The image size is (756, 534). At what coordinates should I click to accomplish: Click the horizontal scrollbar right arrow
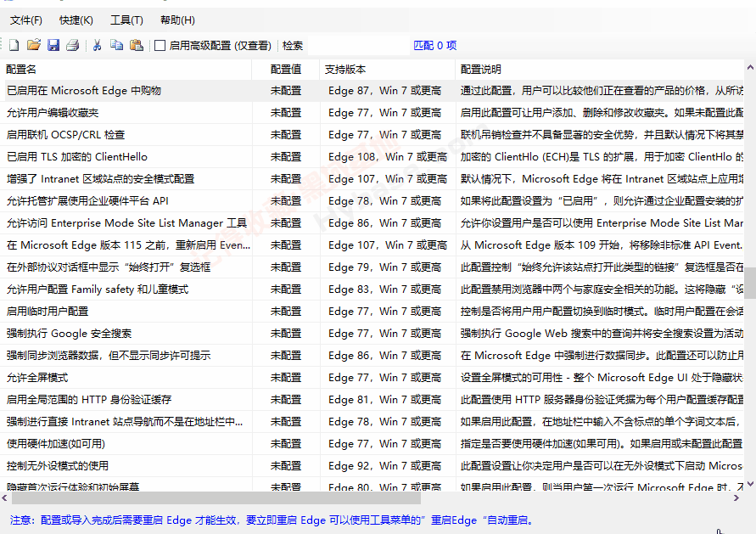tap(736, 497)
